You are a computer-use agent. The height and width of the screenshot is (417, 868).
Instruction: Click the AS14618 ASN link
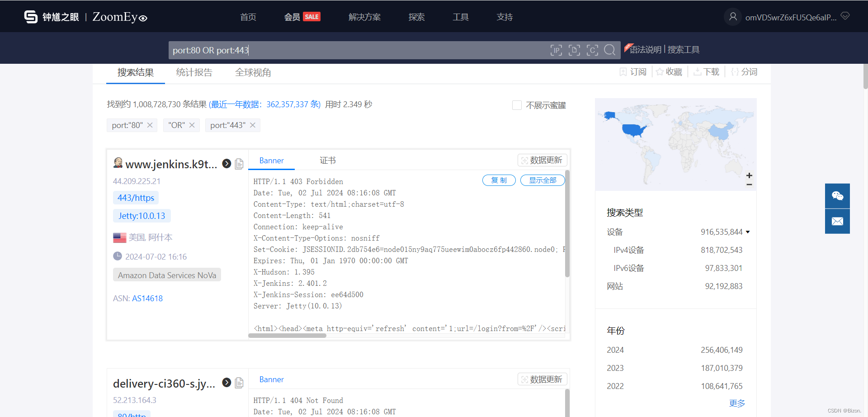pyautogui.click(x=147, y=299)
